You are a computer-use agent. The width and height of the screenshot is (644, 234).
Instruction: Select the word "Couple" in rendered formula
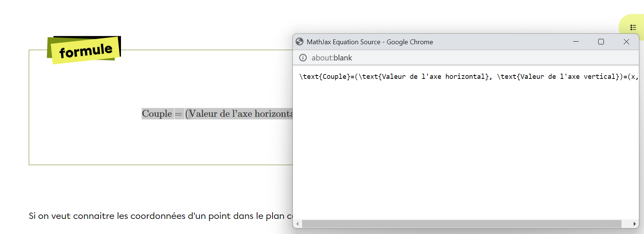(x=157, y=113)
